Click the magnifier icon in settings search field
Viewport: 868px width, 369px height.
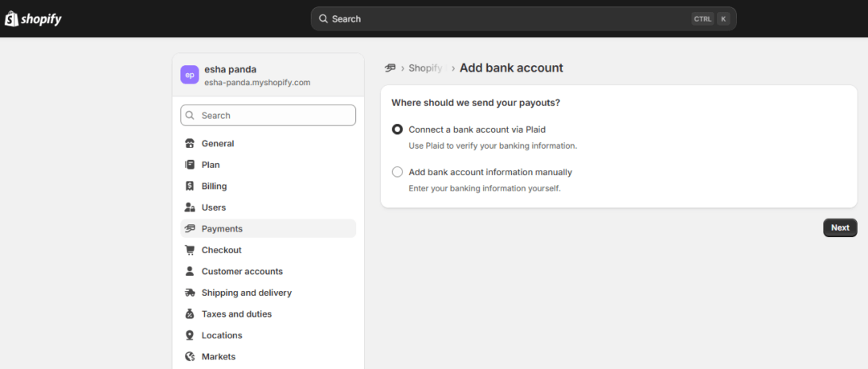[x=190, y=115]
